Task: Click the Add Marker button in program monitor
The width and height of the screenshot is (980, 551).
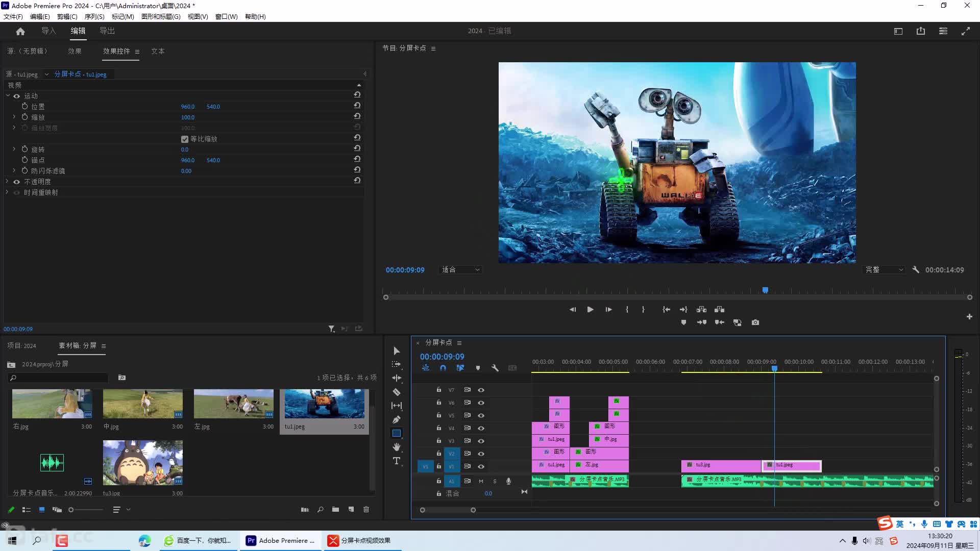Action: tap(684, 322)
